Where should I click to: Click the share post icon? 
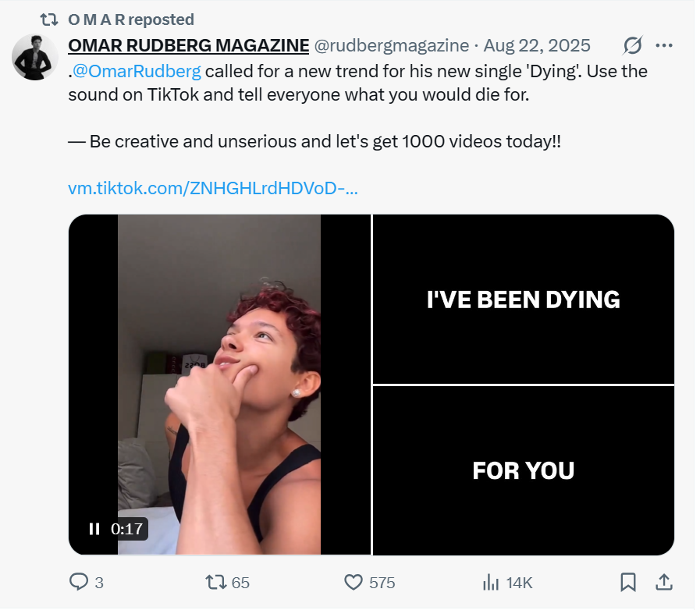(664, 582)
